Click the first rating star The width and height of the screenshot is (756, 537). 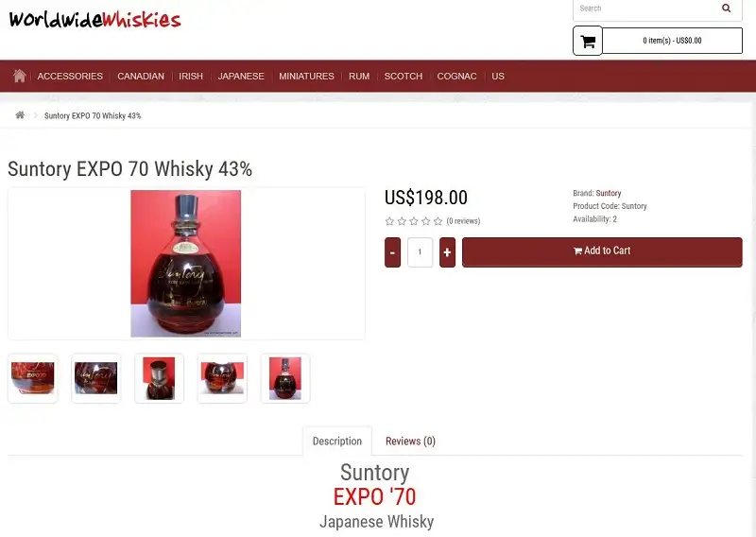(389, 221)
